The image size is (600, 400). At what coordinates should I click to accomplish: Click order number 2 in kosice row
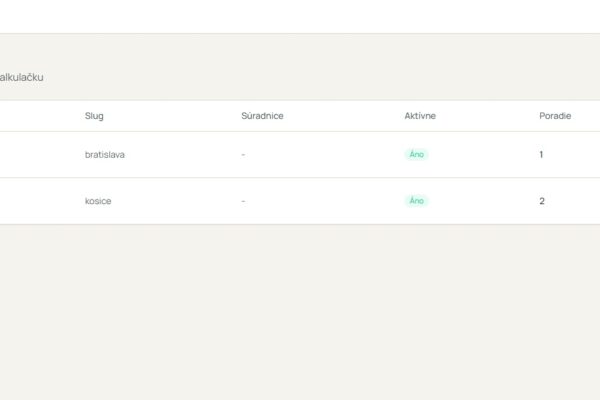pyautogui.click(x=542, y=201)
